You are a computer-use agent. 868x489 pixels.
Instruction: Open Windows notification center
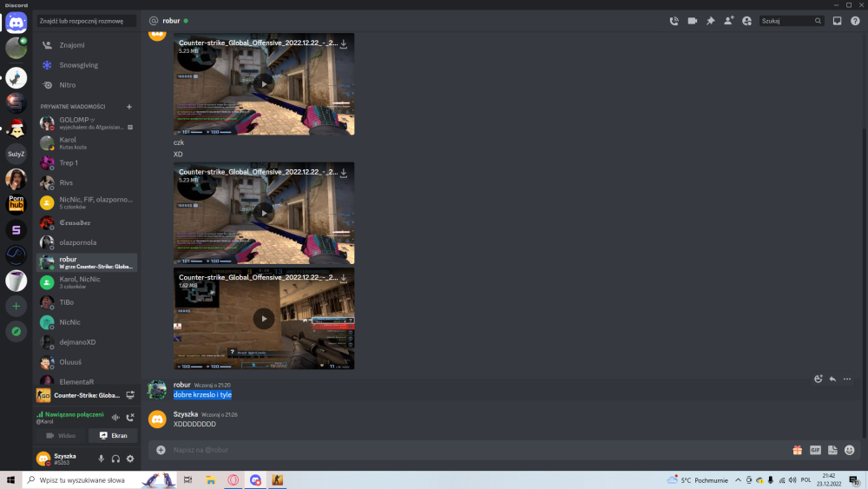[x=854, y=480]
